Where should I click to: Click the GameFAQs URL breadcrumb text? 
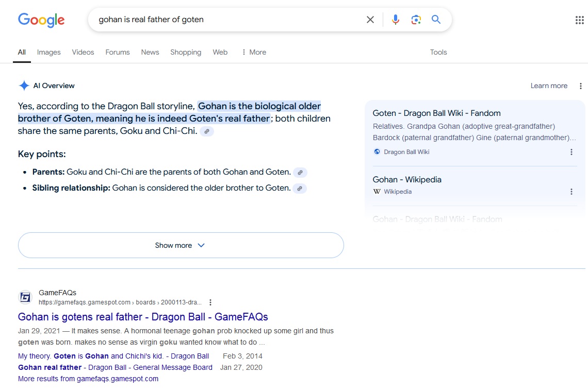120,302
